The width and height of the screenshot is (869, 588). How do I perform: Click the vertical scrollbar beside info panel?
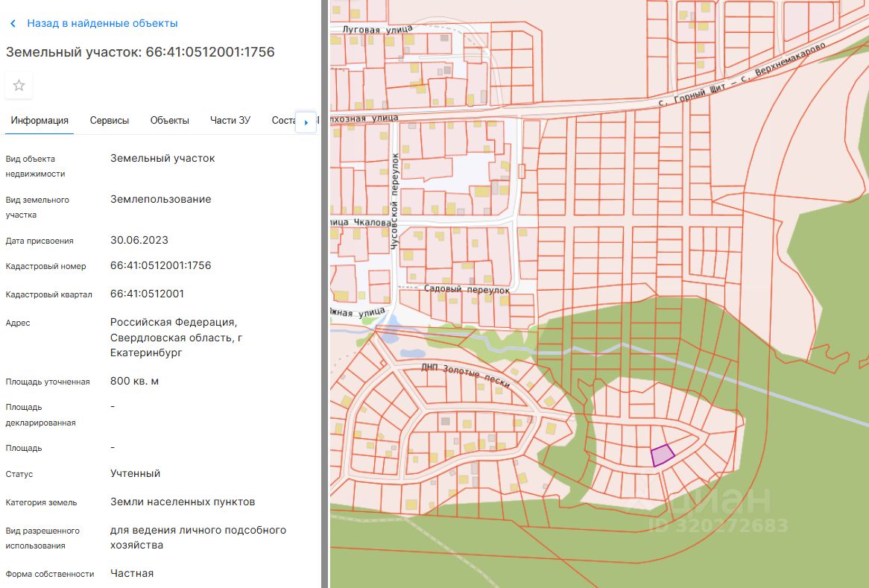[x=325, y=294]
